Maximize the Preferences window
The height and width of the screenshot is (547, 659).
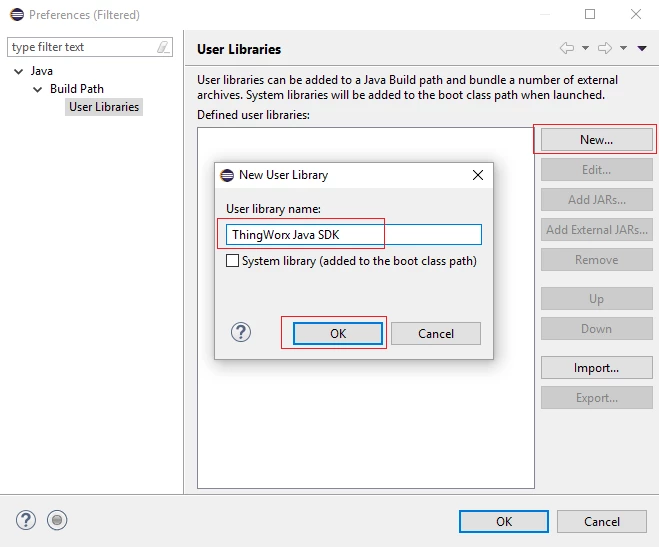click(x=590, y=14)
